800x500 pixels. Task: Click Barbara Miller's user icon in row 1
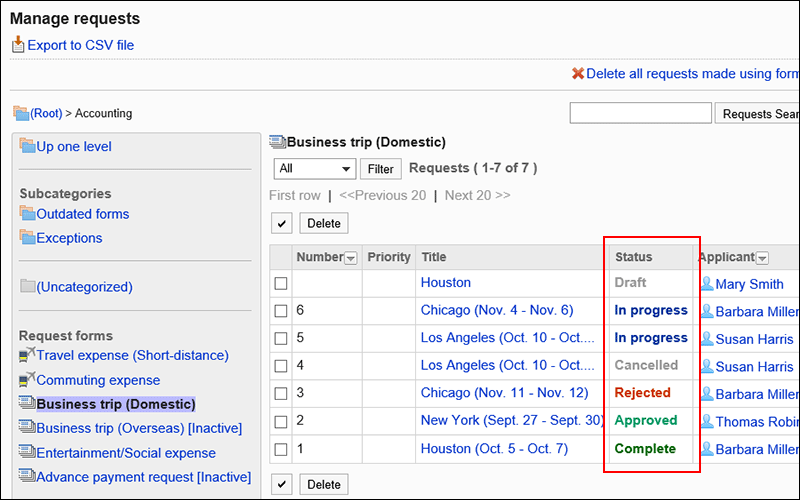(707, 448)
